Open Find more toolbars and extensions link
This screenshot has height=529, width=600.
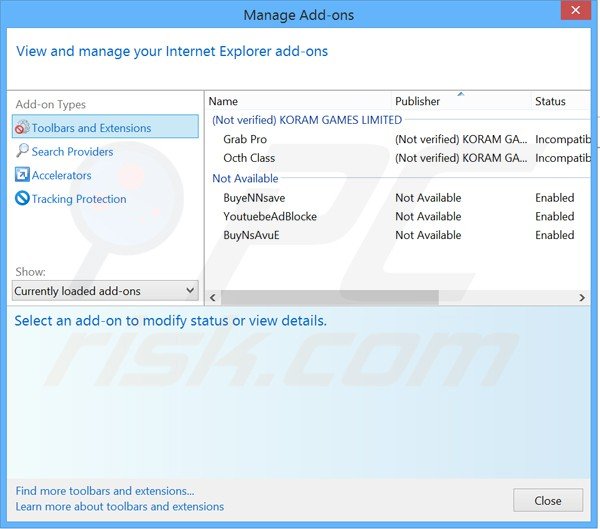pyautogui.click(x=105, y=491)
